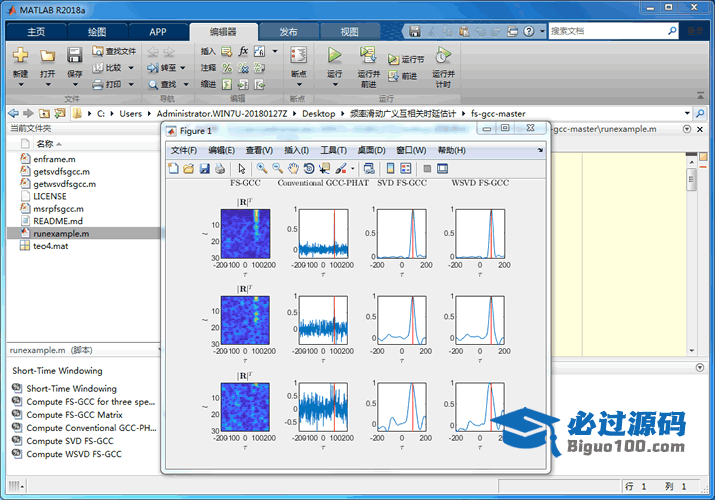Screen dimensions: 715x500
Task: Select the Pan hand tool in Figure 1
Action: tap(293, 169)
